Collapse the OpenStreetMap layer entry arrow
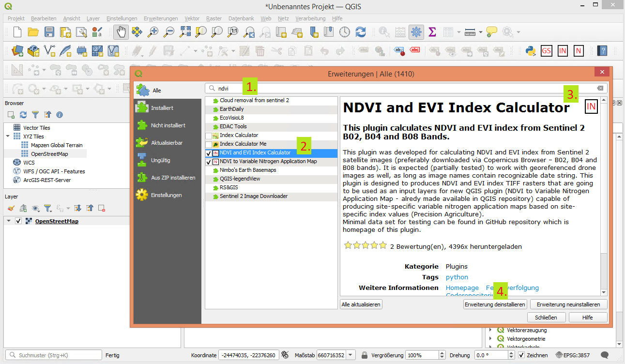Screen dimensions: 625x364 click(8, 221)
